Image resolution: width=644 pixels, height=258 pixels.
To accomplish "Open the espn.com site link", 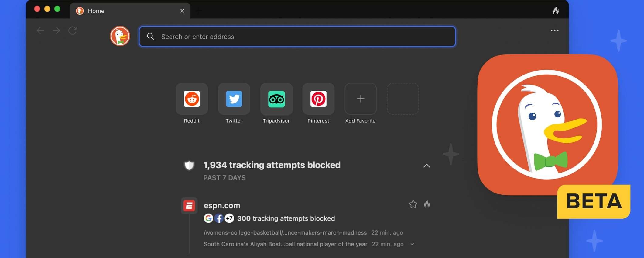I will 222,206.
